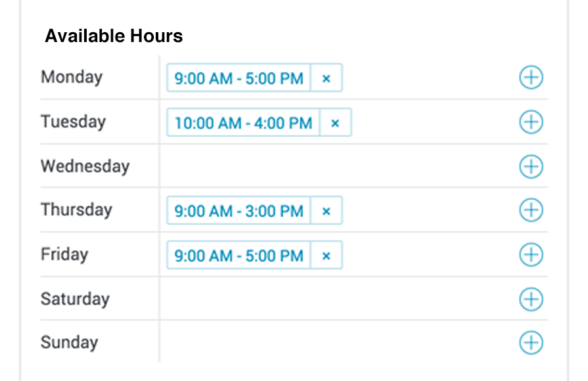Delete Tuesday's 10:00 AM - 4:00 PM slot
This screenshot has height=381, width=588.
coord(335,123)
